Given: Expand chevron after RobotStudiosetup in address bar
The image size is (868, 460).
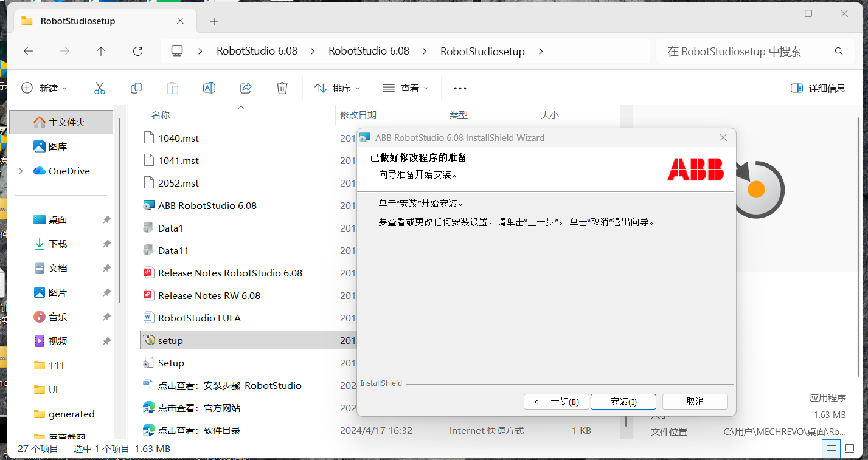Looking at the screenshot, I should pyautogui.click(x=541, y=52).
